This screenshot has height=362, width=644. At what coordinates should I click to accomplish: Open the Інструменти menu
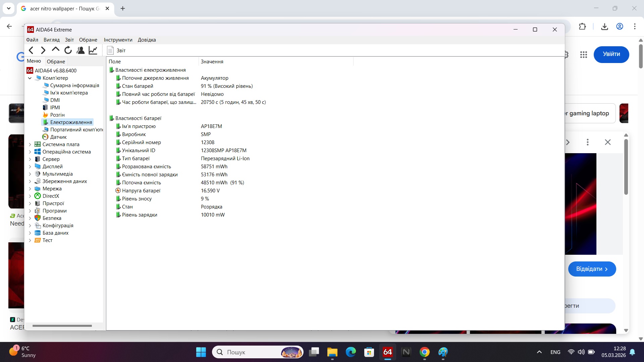click(x=118, y=40)
